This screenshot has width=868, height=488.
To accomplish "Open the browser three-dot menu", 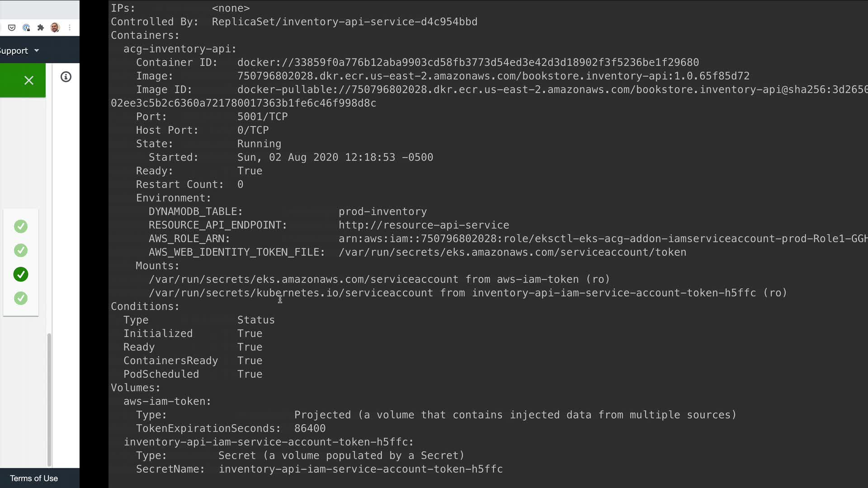I will tap(70, 28).
